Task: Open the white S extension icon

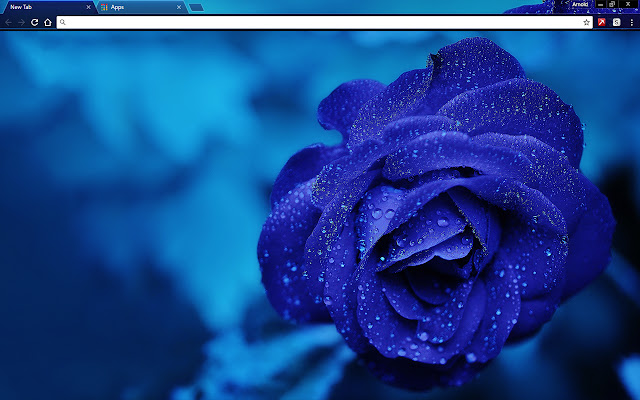Action: 616,22
